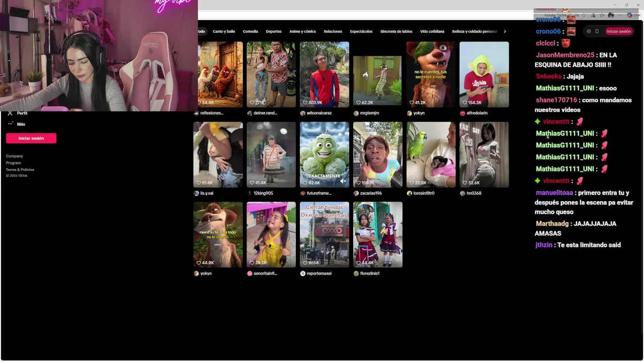Screen dimensions: 644x362
Task: Click chat username Marthaadg
Action: [x=552, y=224]
